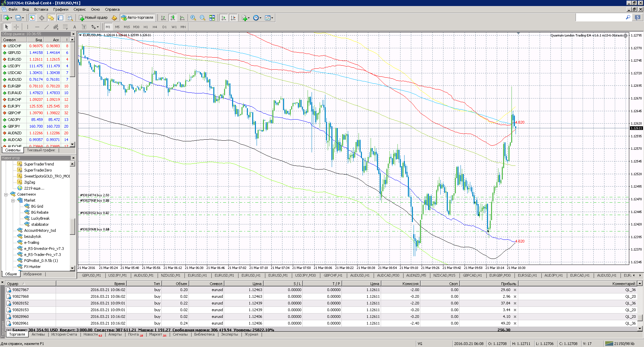Collapse the Советники tree node
This screenshot has height=347, width=644.
pos(6,195)
